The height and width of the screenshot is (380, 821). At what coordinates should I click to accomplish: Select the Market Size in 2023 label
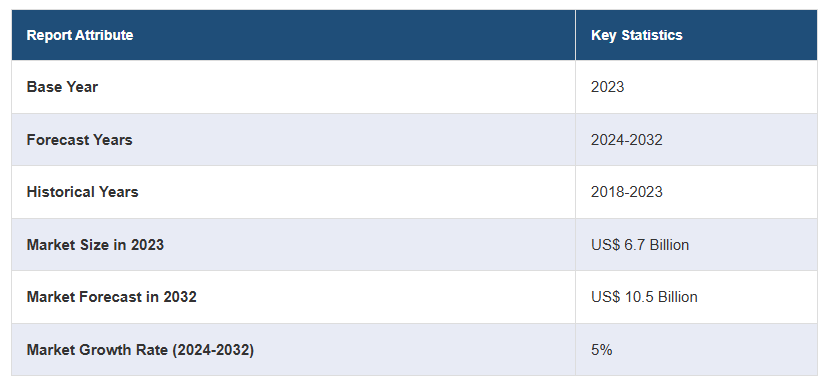(x=95, y=244)
